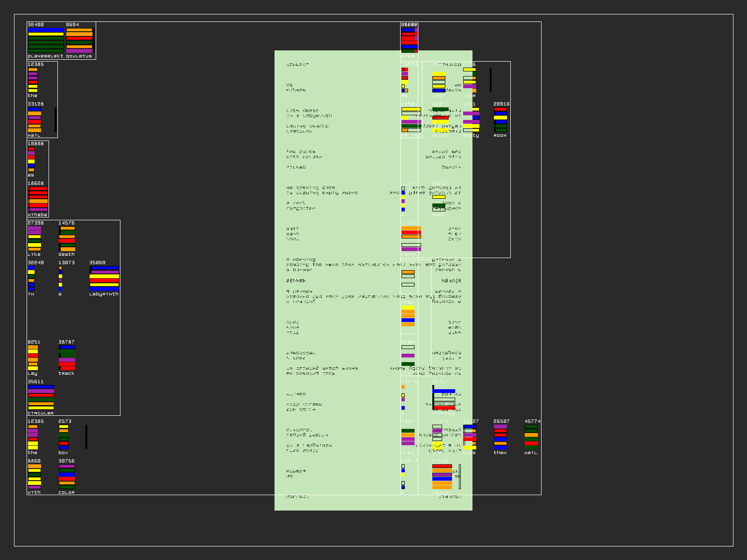Select the planeselekt color block 32400
The image size is (747, 560).
[x=46, y=40]
